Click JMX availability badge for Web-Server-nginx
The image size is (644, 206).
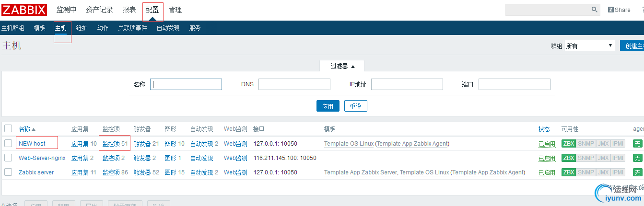pos(602,158)
